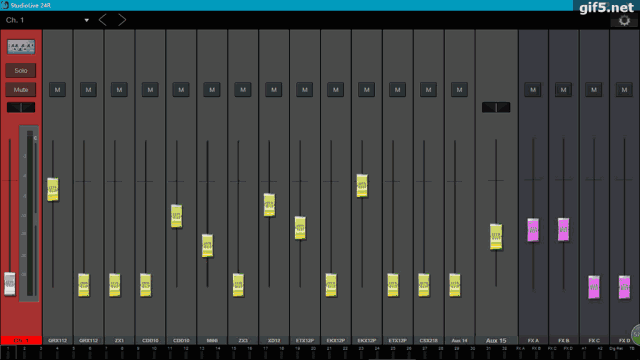Image resolution: width=640 pixels, height=360 pixels.
Task: Select the ZX1 mix name label
Action: 119,340
